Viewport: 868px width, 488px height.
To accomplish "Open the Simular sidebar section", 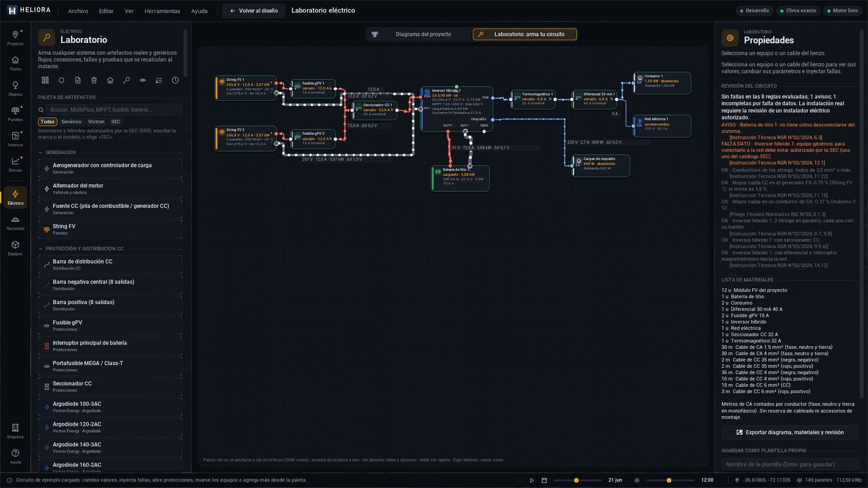I will (x=15, y=164).
